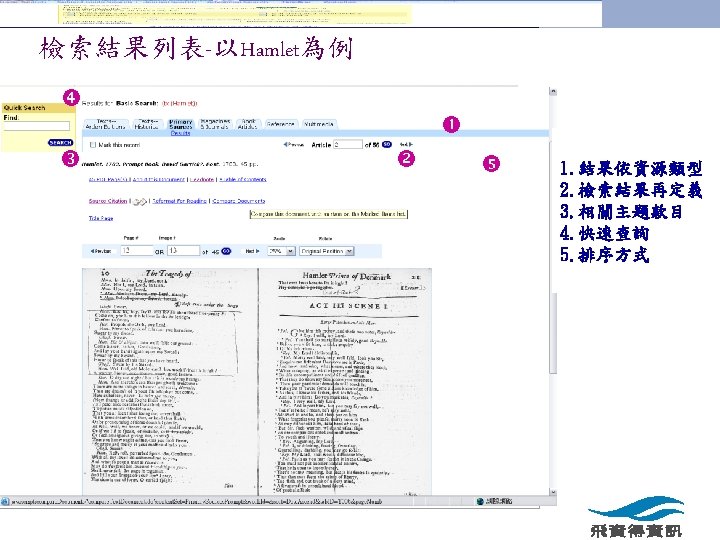This screenshot has width=720, height=540.
Task: Open the Book Articles tab
Action: (x=248, y=124)
